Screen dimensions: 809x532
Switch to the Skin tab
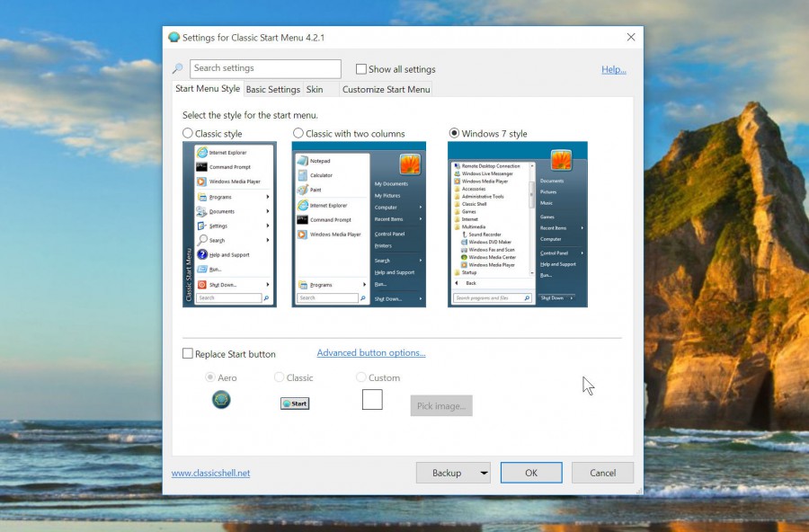pyautogui.click(x=316, y=89)
